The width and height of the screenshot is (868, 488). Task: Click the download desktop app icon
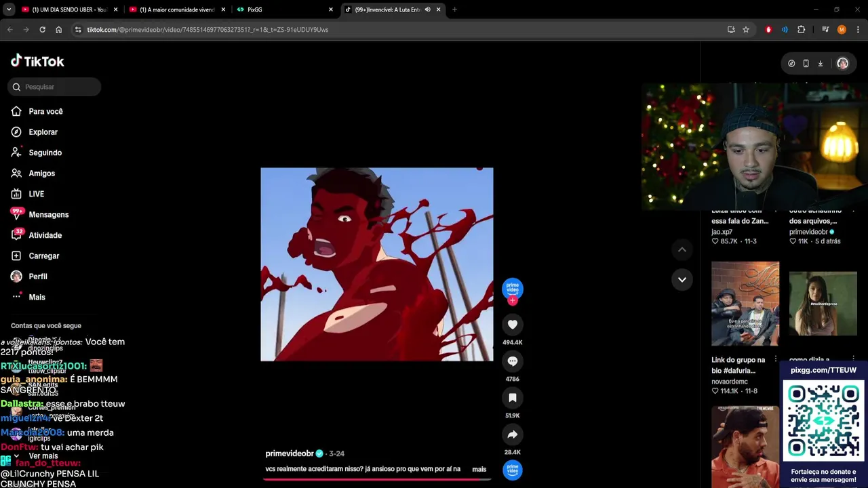coord(820,63)
